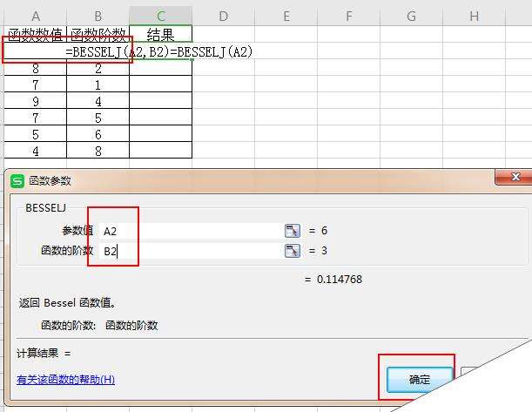This screenshot has width=532, height=412.
Task: Click the 结果 header cell
Action: (161, 34)
